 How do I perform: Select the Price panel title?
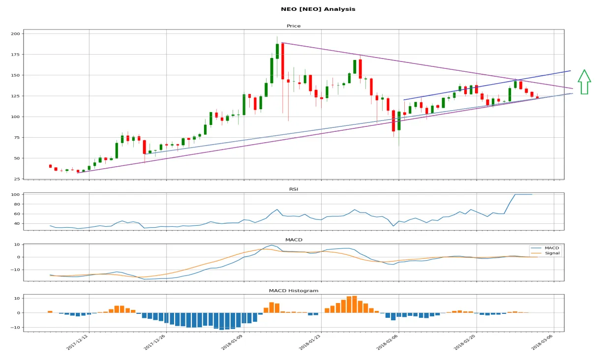tap(294, 26)
